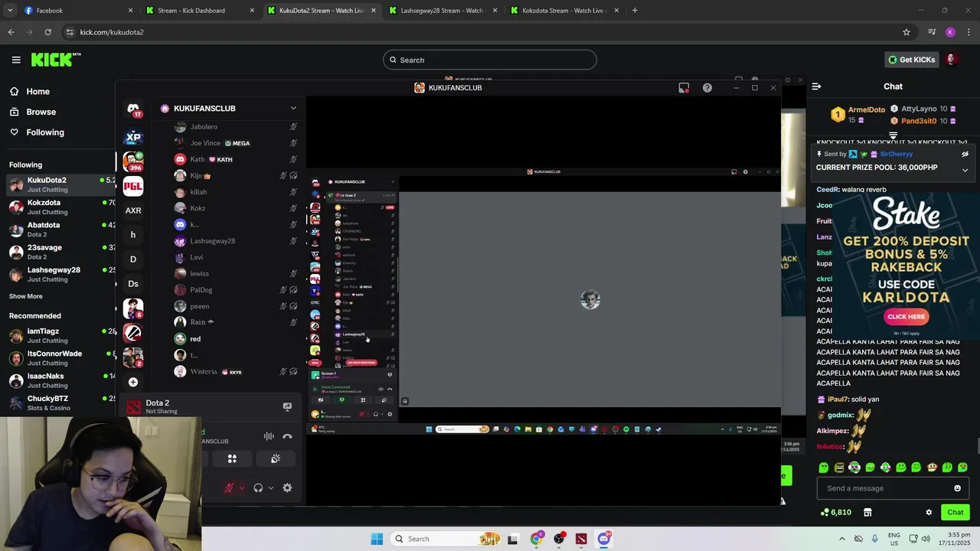The image size is (980, 551).
Task: Open the Kick chat shop icon
Action: click(867, 513)
